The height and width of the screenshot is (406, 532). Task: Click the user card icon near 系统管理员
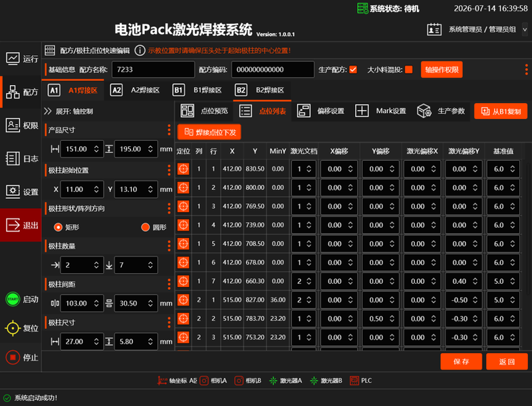point(434,29)
